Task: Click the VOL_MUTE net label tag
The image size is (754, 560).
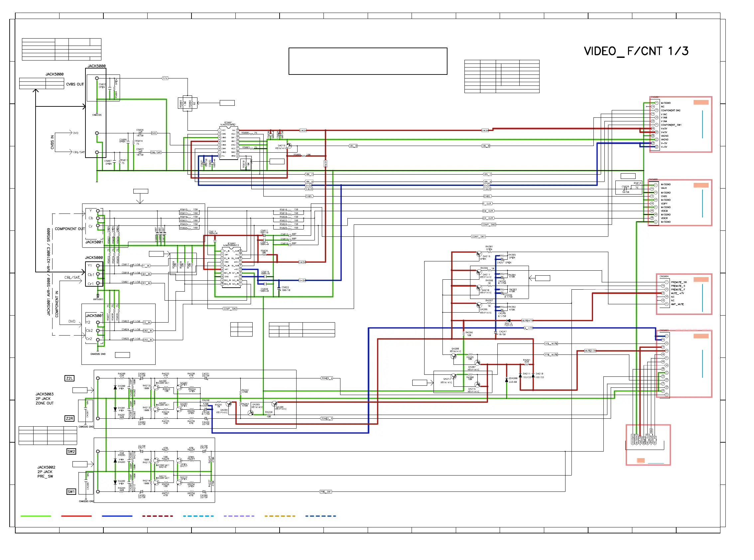Action: (551, 344)
